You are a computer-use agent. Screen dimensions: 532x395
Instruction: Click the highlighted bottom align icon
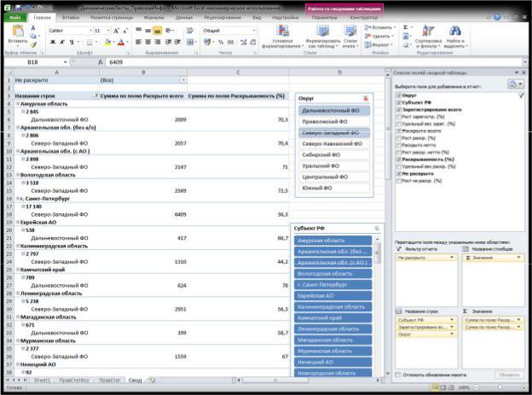coord(157,31)
